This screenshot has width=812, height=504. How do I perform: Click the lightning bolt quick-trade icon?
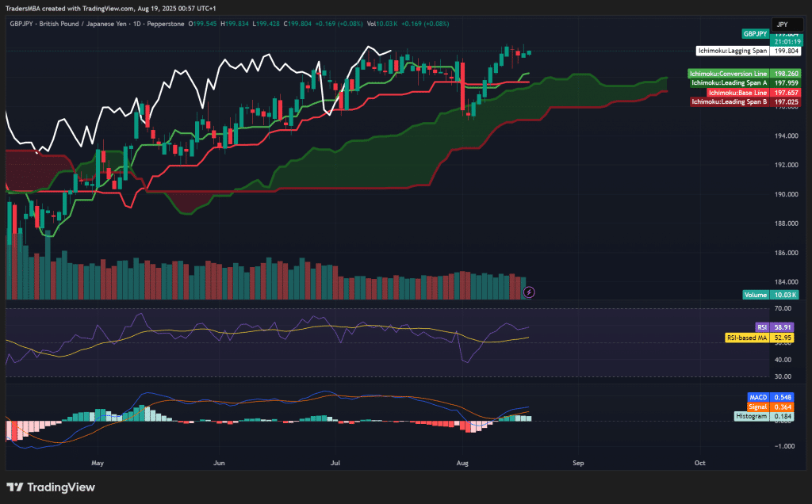(528, 292)
